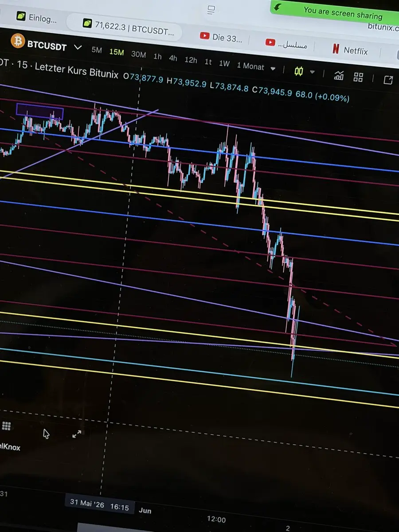Expand the chart type dropdown arrow
The height and width of the screenshot is (532, 399).
coord(312,72)
